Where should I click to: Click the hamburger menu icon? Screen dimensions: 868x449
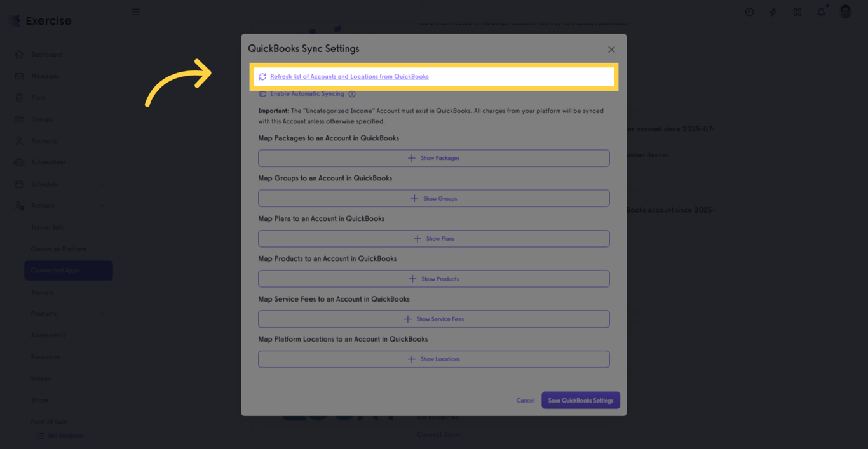(135, 12)
